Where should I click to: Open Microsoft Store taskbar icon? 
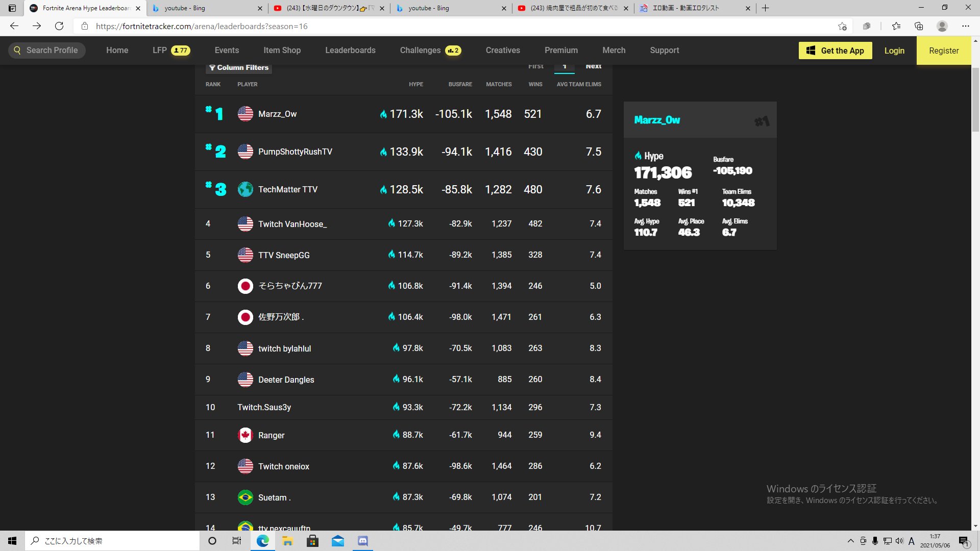[312, 541]
